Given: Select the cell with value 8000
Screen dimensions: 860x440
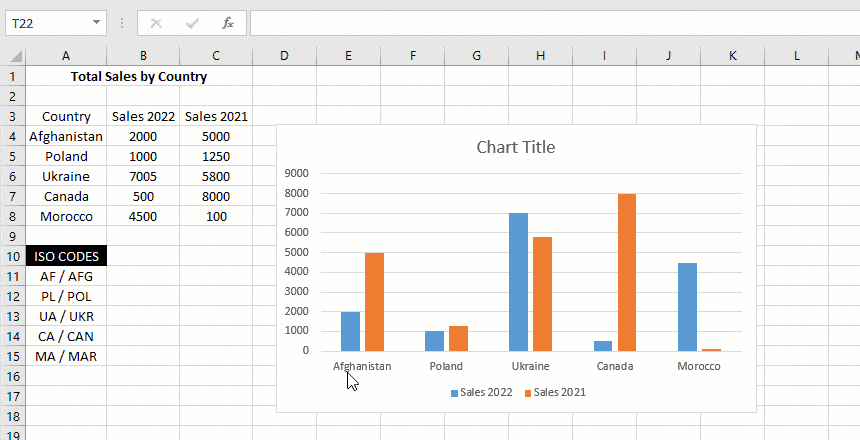Looking at the screenshot, I should pyautogui.click(x=216, y=196).
